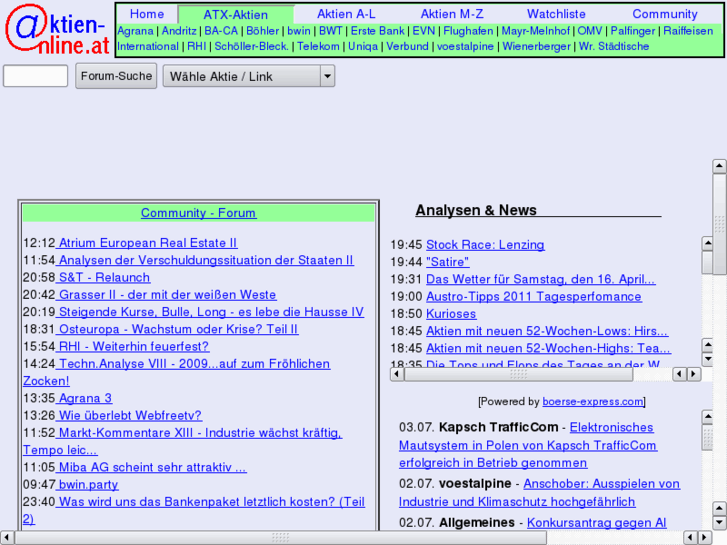Open voestalpine Anschober news link
727x545 pixels.
tap(539, 493)
